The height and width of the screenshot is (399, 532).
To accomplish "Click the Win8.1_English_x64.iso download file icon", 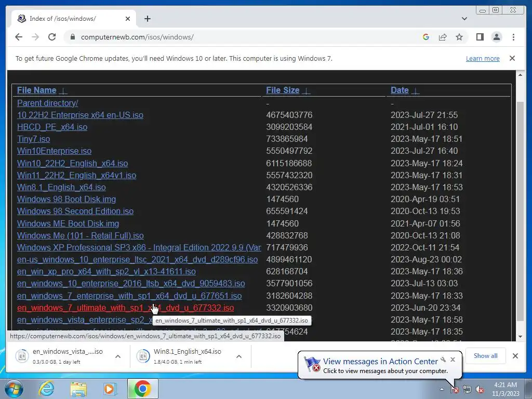I will pos(143,356).
